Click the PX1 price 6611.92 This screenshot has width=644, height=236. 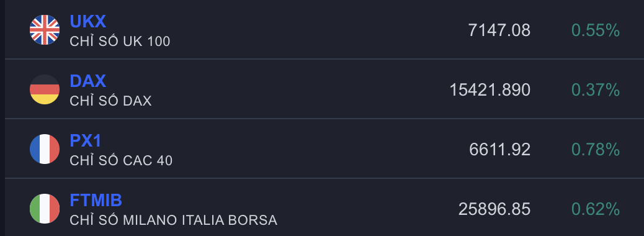tap(500, 150)
